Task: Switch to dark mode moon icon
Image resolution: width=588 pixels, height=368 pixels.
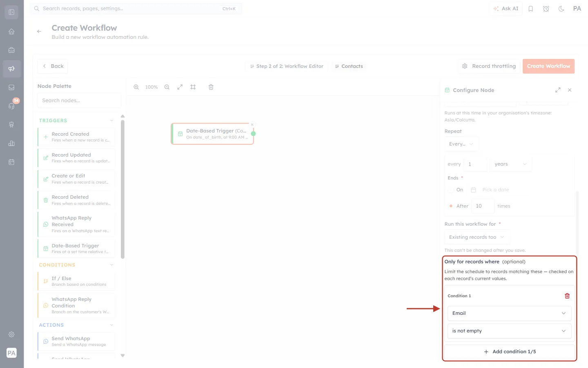Action: (x=561, y=9)
